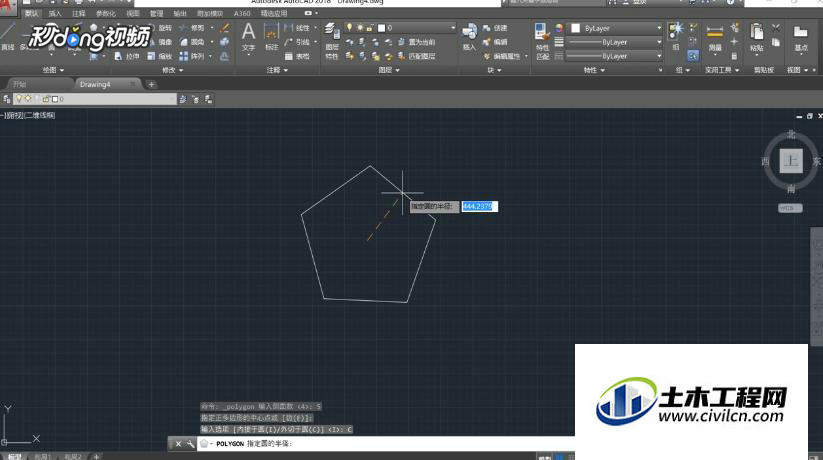Viewport: 823px width, 460px height.
Task: Click 南 south on the ViewCube compass
Action: click(x=791, y=189)
